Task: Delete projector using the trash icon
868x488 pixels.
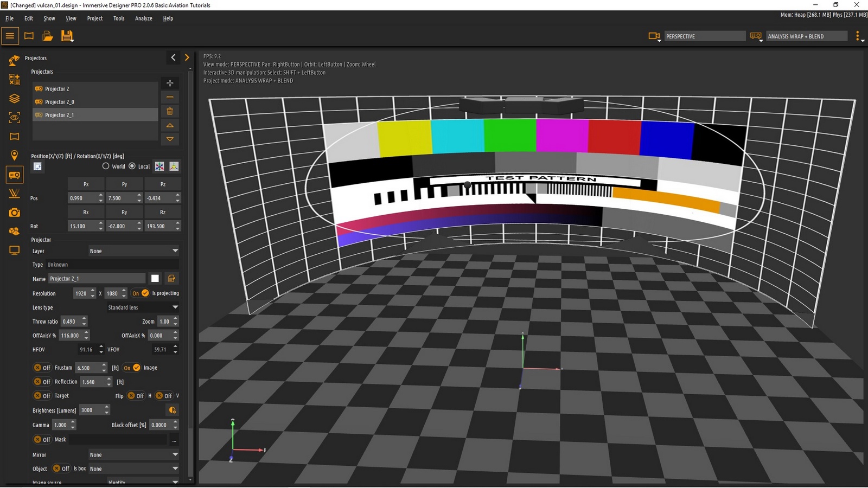Action: 170,111
